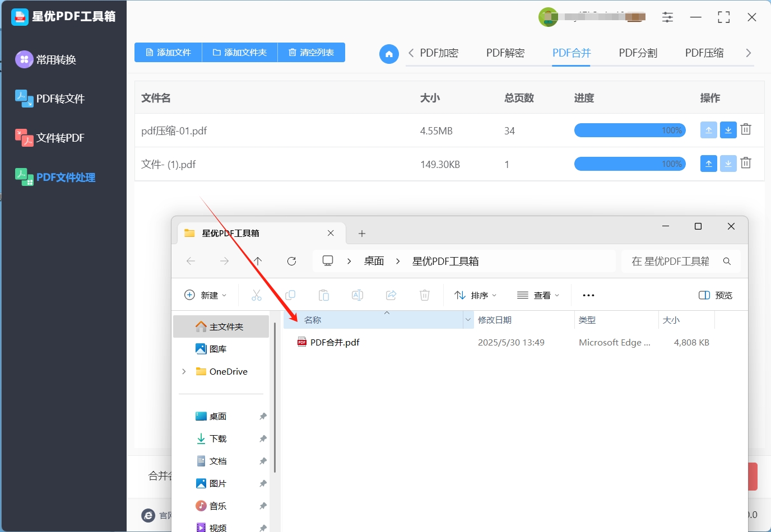Click the user avatar in the title bar
This screenshot has width=771, height=532.
tap(548, 17)
